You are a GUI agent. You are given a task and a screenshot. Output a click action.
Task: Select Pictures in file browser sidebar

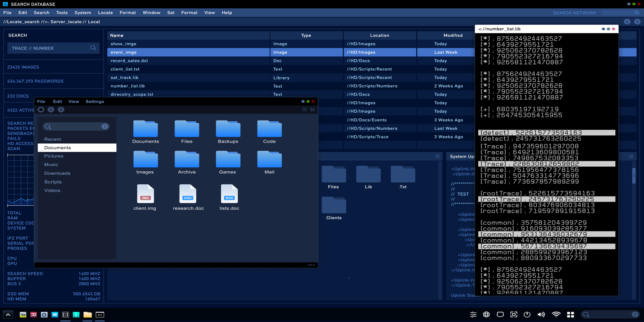coord(54,156)
